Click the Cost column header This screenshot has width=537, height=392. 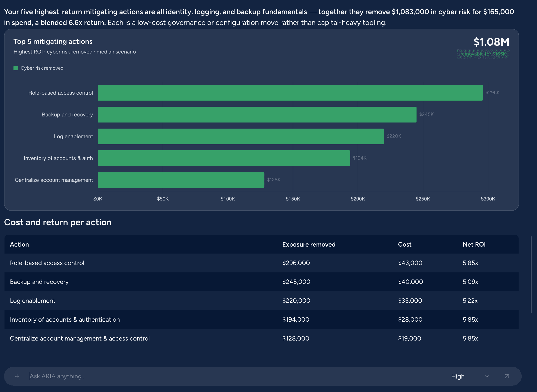405,244
